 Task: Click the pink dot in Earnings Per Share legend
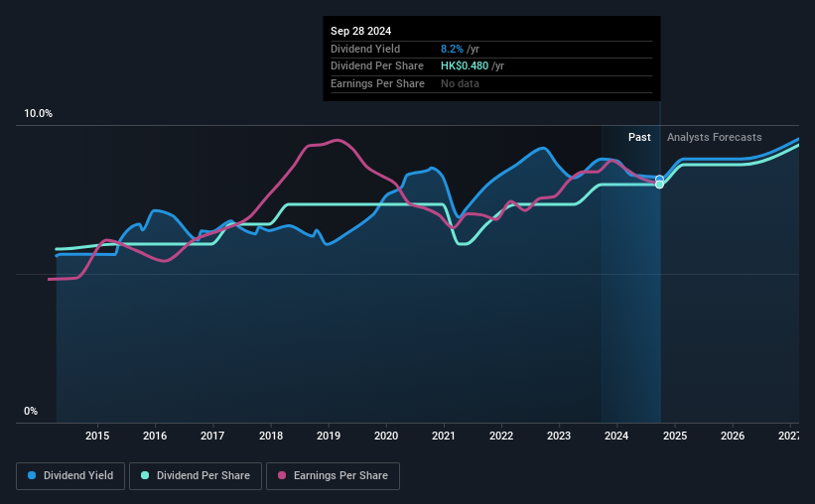click(x=282, y=475)
